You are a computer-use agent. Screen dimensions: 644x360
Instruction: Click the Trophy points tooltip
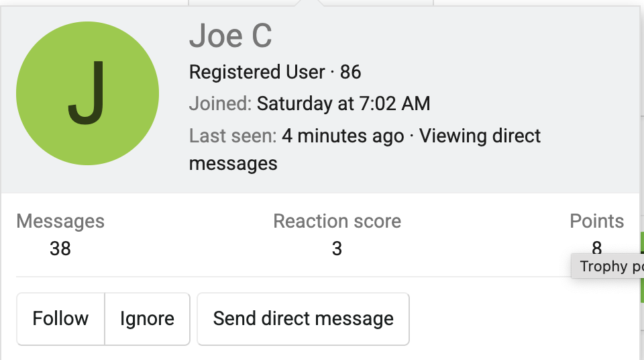click(x=610, y=267)
